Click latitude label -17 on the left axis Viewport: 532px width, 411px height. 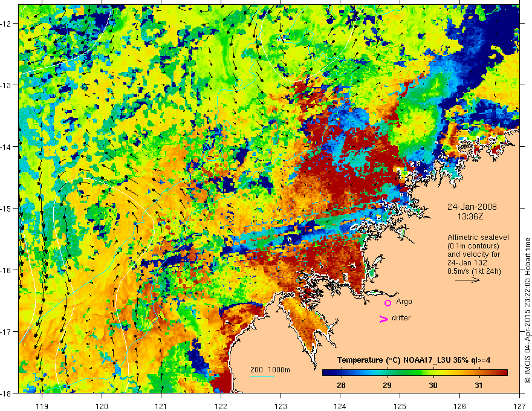coord(6,332)
